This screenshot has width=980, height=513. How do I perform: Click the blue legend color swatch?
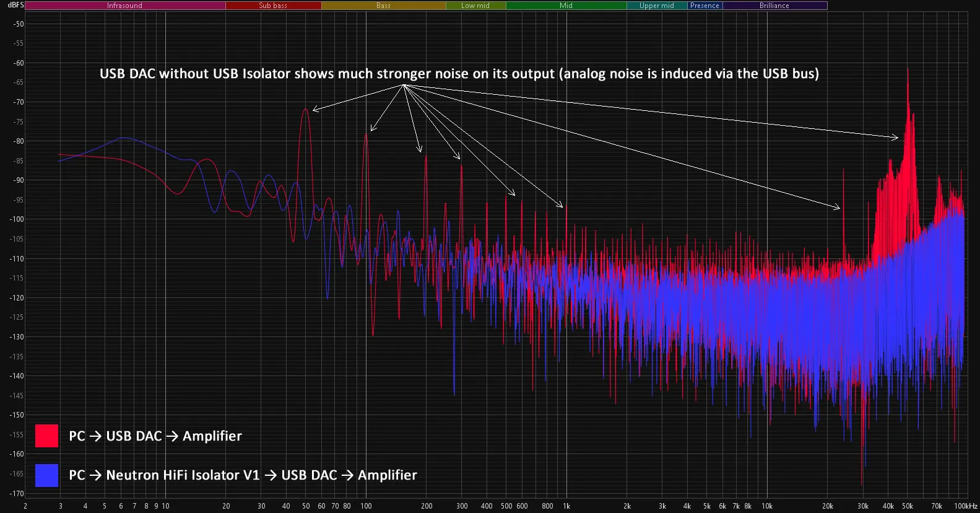46,475
